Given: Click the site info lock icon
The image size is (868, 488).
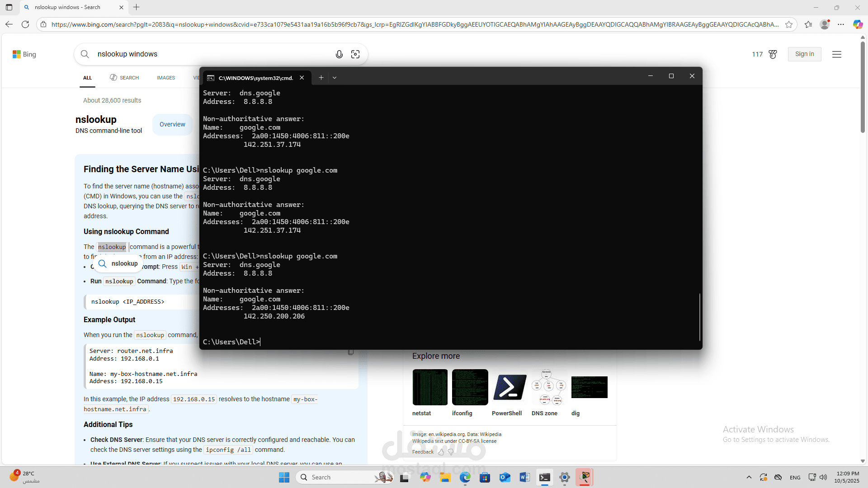Looking at the screenshot, I should 43,24.
